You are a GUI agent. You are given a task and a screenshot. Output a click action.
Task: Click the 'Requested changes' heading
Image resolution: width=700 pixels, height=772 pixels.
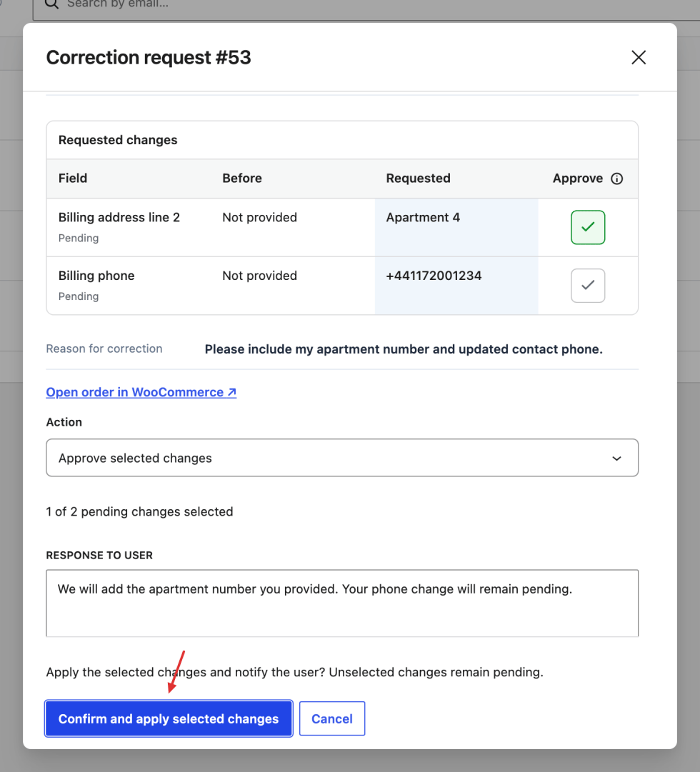(x=118, y=140)
